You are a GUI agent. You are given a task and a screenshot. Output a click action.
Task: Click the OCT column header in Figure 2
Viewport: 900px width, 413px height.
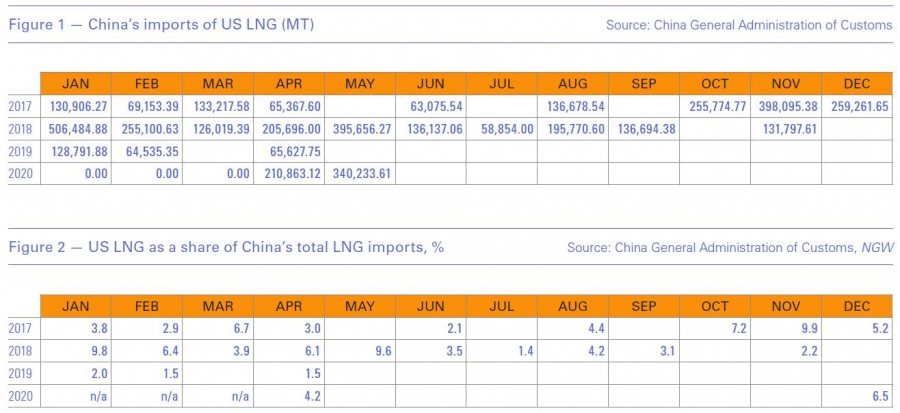click(x=714, y=305)
